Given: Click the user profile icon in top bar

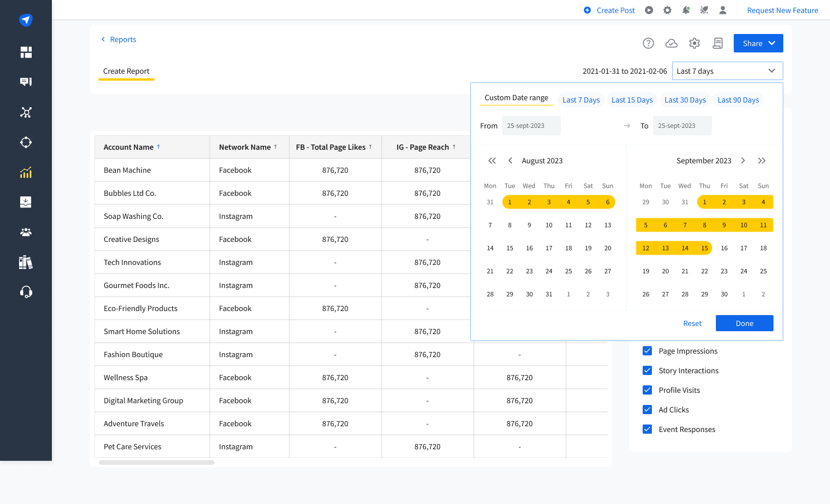Looking at the screenshot, I should coord(723,10).
